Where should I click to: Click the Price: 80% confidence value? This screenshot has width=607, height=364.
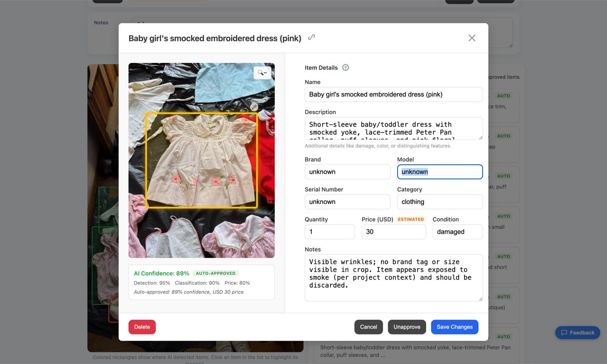point(237,283)
